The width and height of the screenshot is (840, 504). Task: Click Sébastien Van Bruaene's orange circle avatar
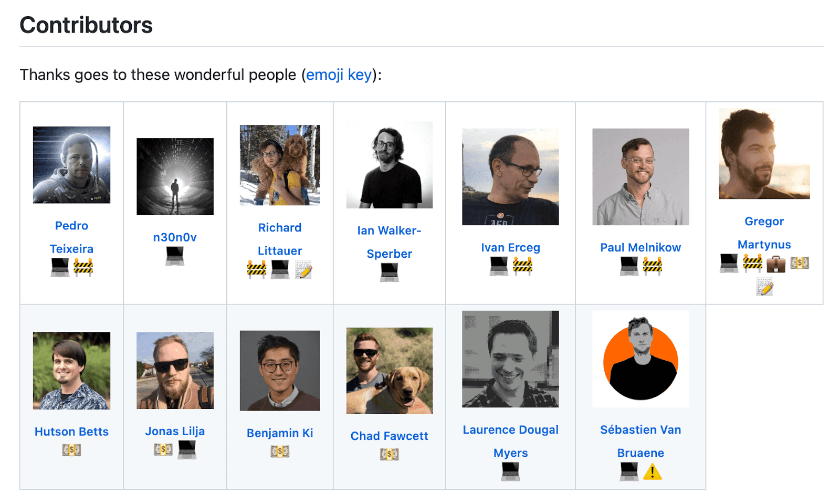pos(640,359)
